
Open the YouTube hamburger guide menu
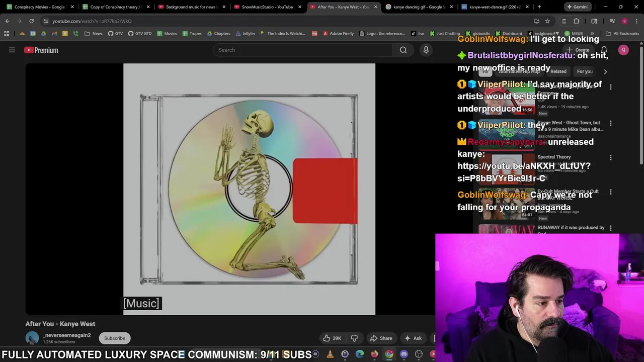coord(12,50)
